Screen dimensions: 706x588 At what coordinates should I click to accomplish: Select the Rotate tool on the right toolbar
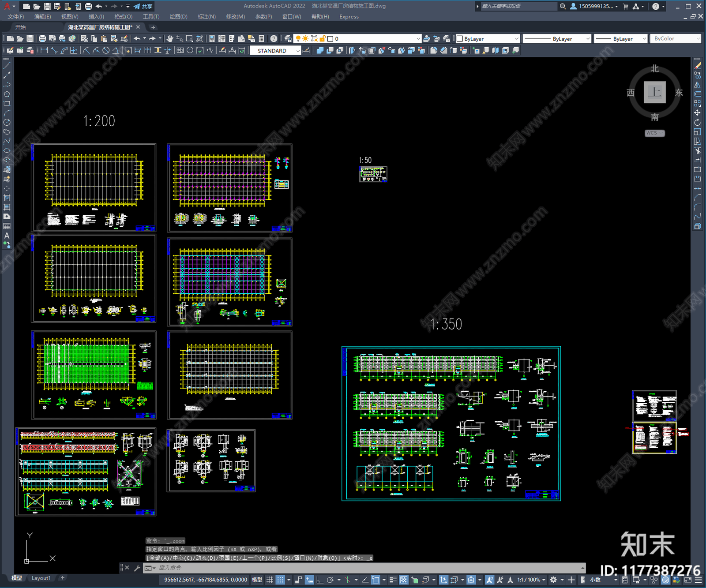[697, 122]
